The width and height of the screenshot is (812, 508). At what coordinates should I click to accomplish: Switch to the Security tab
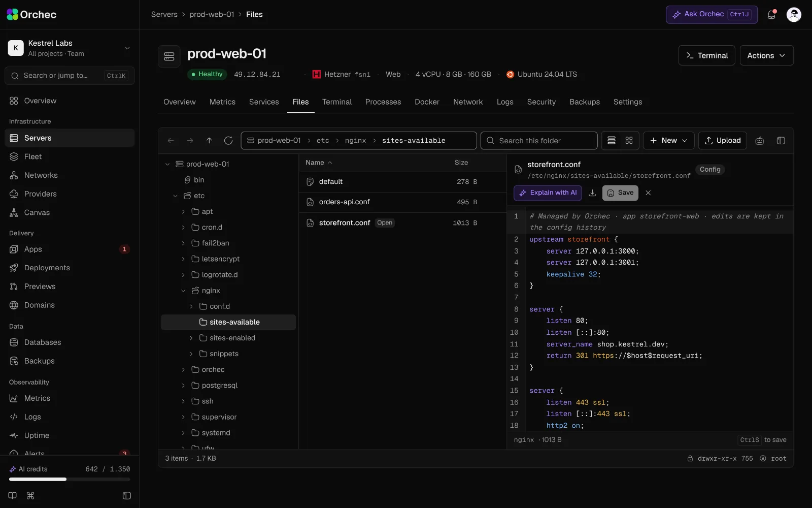pyautogui.click(x=542, y=102)
